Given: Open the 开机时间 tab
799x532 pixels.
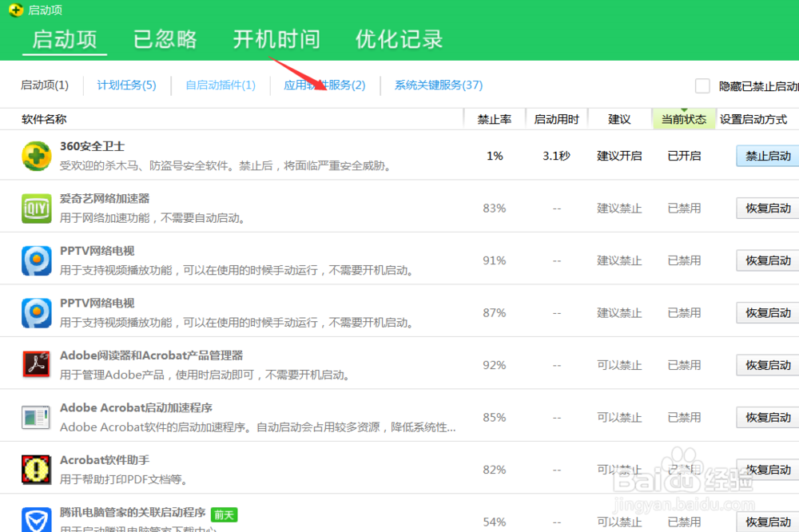Looking at the screenshot, I should click(276, 38).
